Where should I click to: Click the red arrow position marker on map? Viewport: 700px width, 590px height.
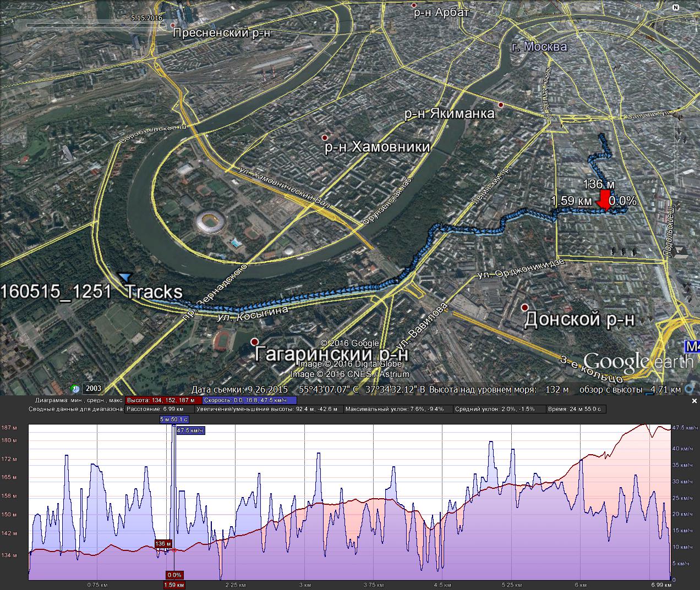click(604, 200)
